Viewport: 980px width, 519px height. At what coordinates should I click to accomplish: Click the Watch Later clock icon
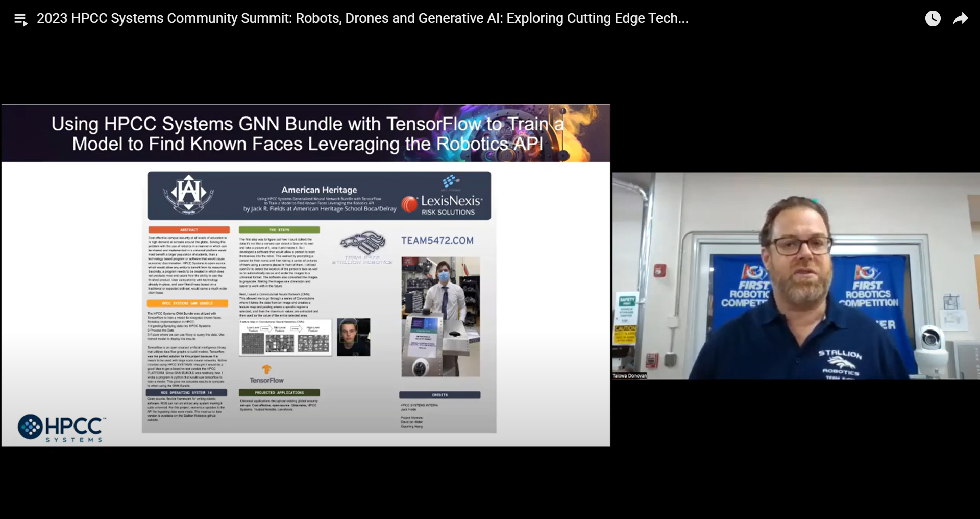(x=933, y=18)
